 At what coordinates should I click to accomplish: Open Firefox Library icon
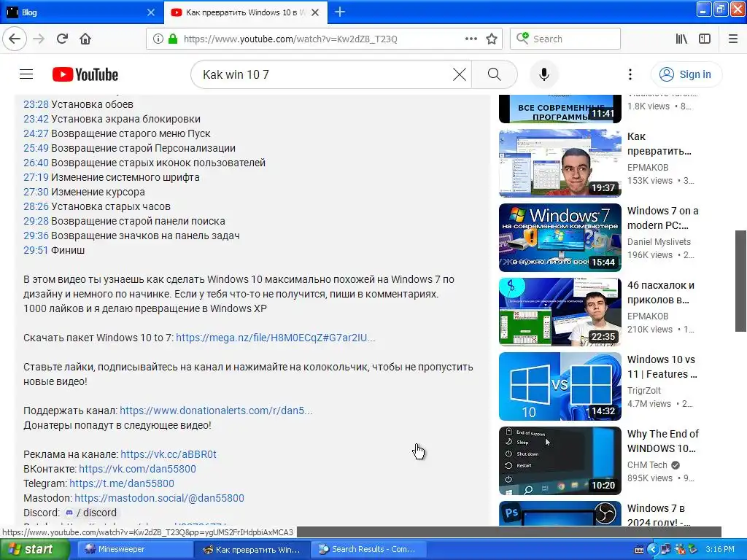point(681,39)
